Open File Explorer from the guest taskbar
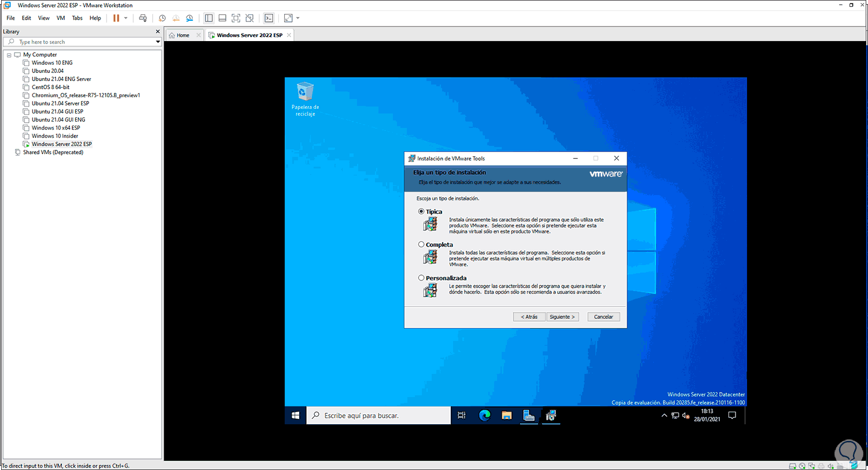Image resolution: width=868 pixels, height=470 pixels. click(x=506, y=415)
